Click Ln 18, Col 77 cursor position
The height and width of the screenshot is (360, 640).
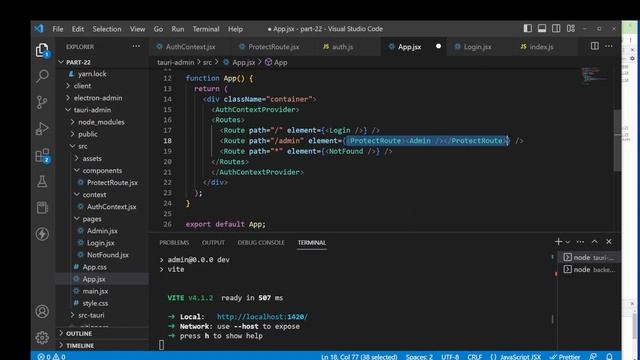click(359, 356)
